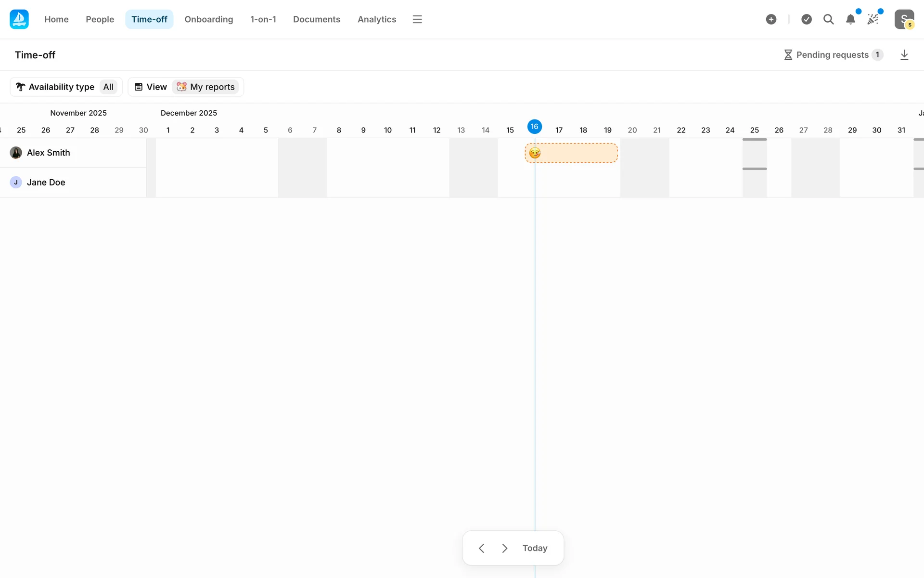Viewport: 924px width, 578px height.
Task: Open the Pending requests list
Action: 833,55
